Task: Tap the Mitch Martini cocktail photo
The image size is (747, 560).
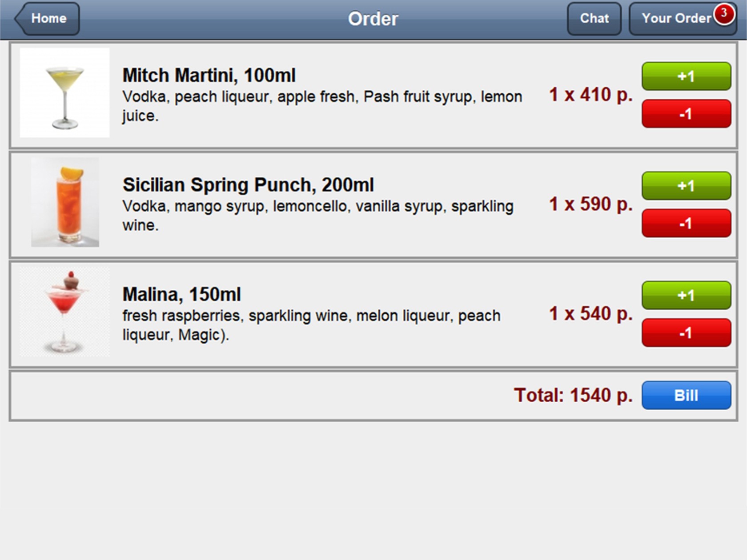Action: 65,92
